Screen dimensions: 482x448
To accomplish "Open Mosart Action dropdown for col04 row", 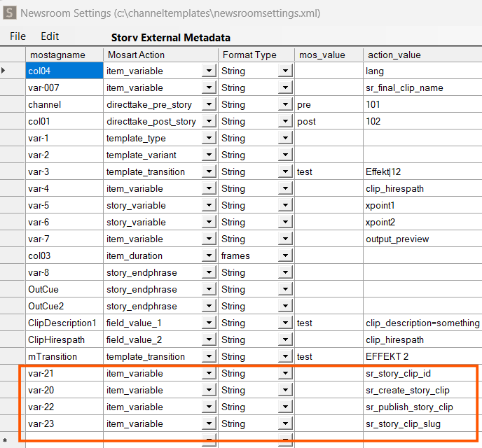I will (x=209, y=71).
